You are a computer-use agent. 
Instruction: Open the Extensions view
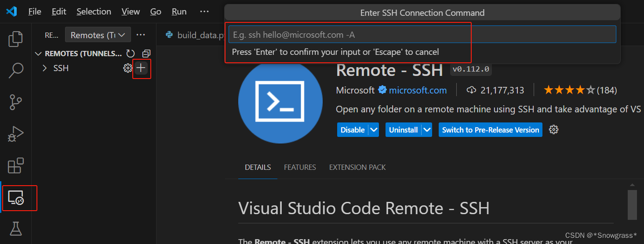tap(16, 165)
